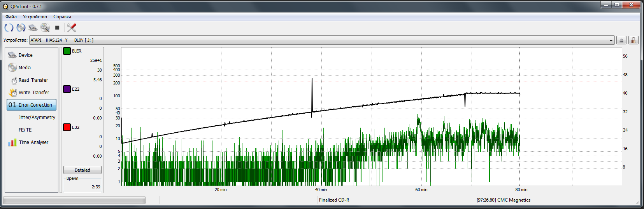The image size is (644, 209).
Task: Open the Файл menu
Action: tap(11, 17)
